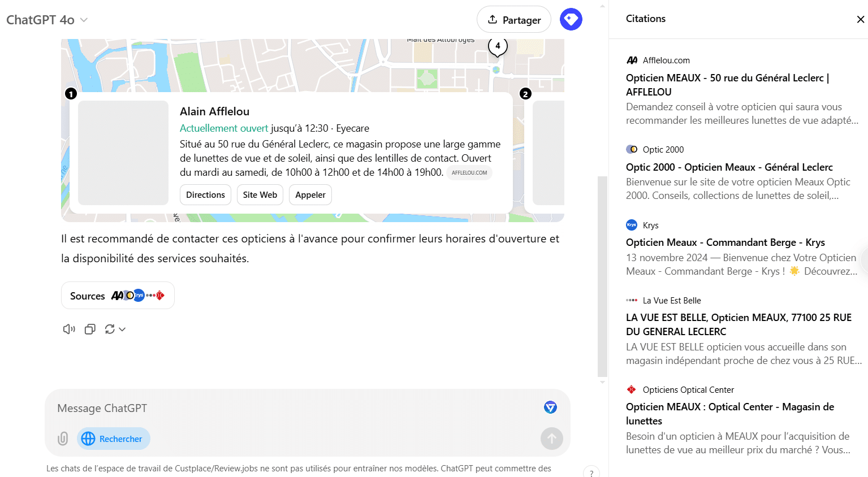This screenshot has width=868, height=477.
Task: Click the Krys favicon in the Citations panel
Action: tap(631, 225)
